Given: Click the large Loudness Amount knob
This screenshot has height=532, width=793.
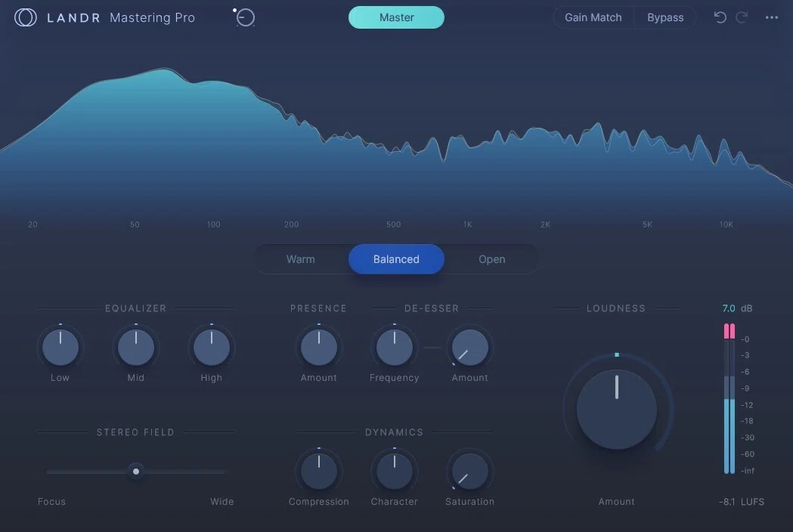Looking at the screenshot, I should tap(617, 409).
